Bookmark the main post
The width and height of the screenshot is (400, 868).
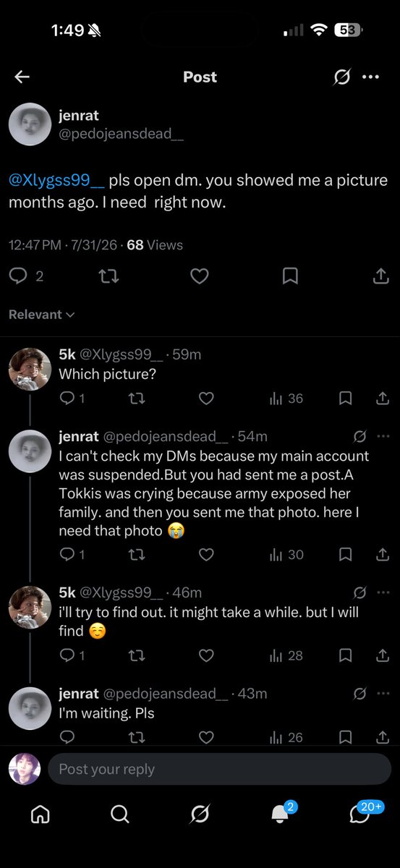[290, 276]
